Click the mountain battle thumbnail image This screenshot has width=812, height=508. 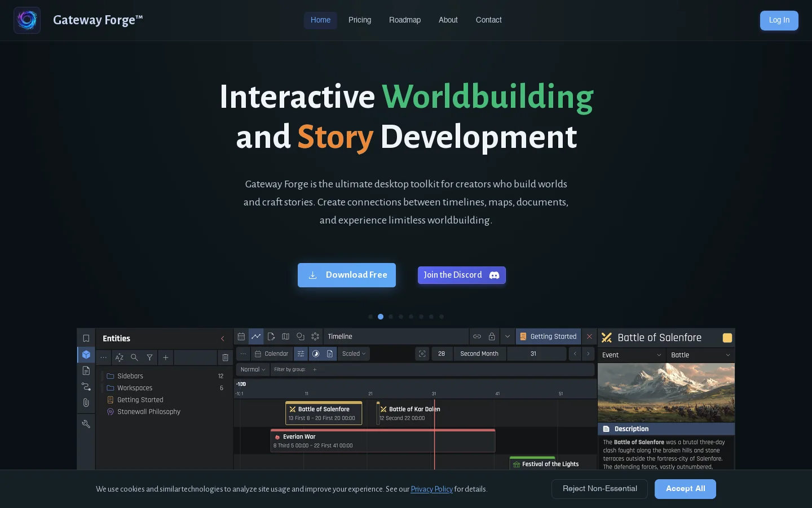pos(666,393)
